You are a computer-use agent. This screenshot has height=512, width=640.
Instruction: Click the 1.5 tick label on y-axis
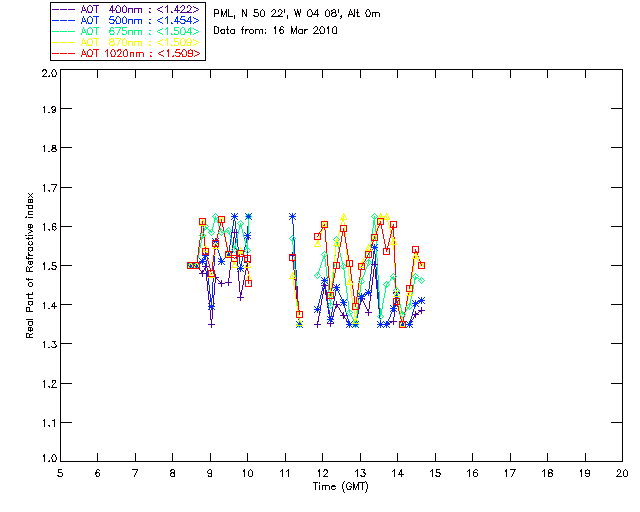click(x=49, y=266)
